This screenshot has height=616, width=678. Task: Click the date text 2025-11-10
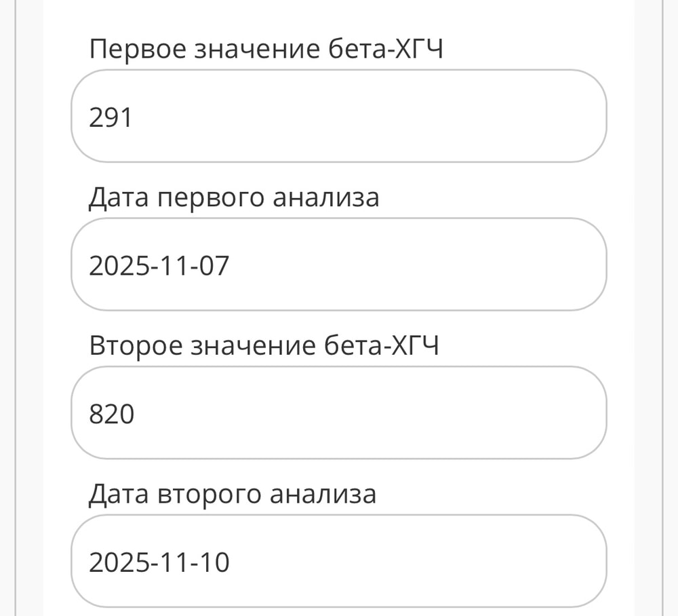[x=159, y=562]
